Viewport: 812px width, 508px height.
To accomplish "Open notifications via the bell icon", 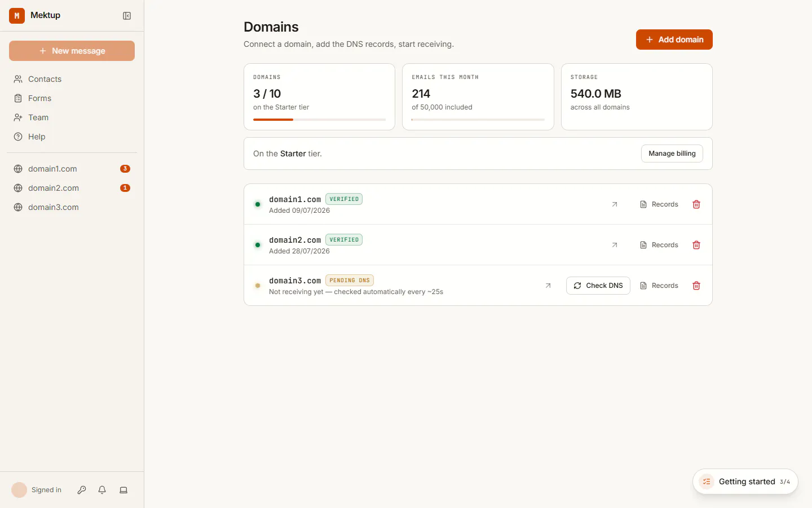I will (x=102, y=490).
